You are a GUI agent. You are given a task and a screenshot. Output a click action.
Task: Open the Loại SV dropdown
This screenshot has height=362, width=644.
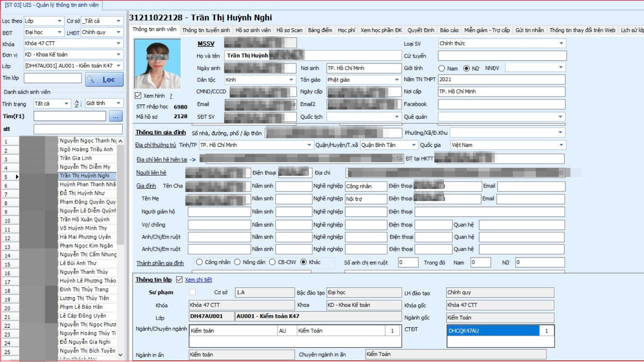[561, 43]
